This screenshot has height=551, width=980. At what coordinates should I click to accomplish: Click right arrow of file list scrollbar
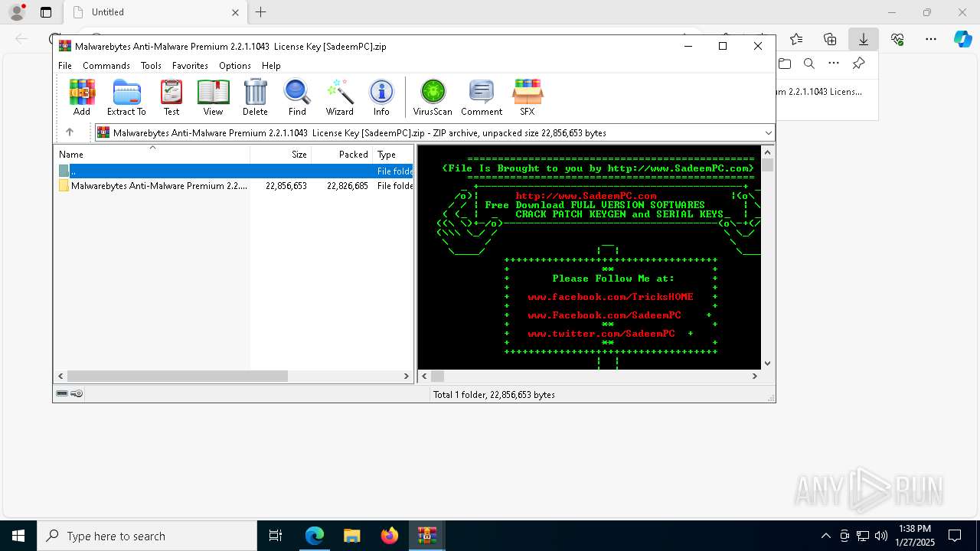pyautogui.click(x=407, y=376)
